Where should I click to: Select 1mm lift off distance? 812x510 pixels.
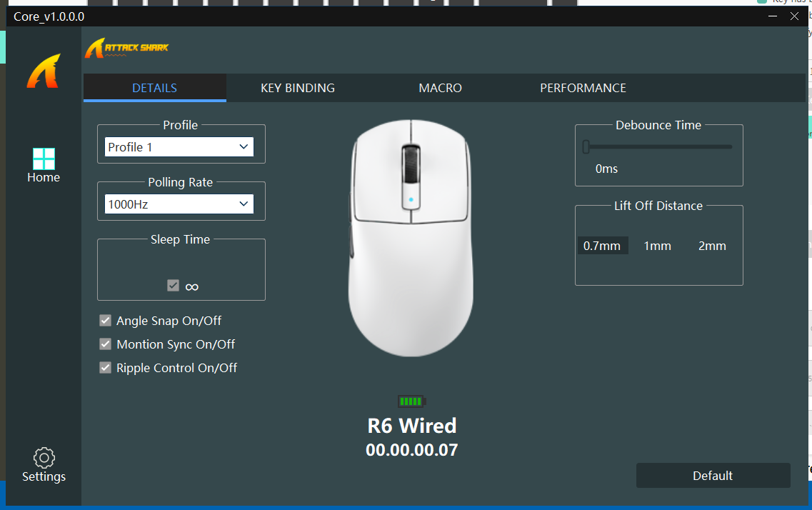657,246
